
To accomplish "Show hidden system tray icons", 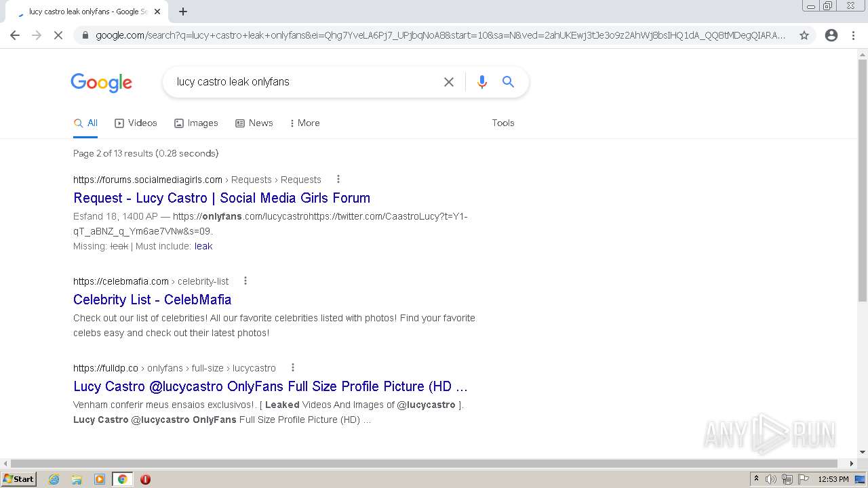I will pos(757,479).
